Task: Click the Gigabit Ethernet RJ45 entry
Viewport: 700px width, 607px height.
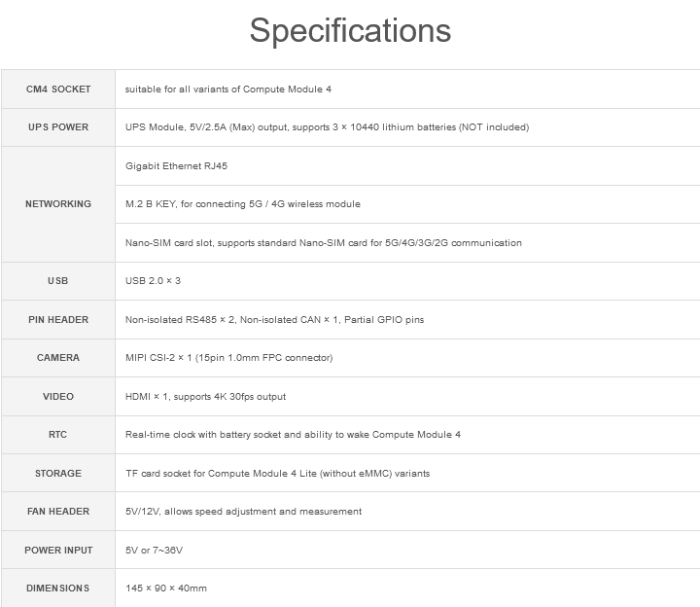Action: 176,166
